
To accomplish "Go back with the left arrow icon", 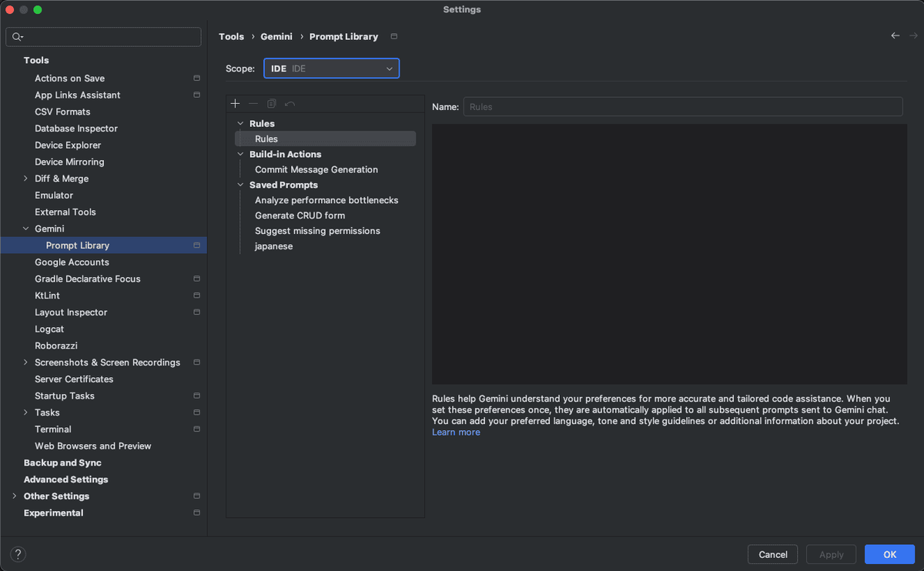I will click(895, 36).
